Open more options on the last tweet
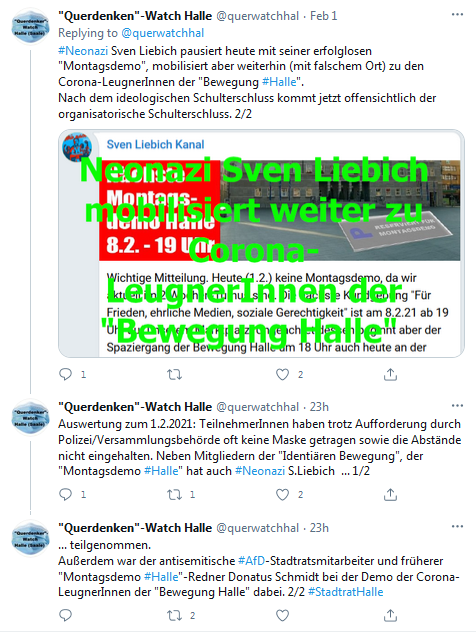This screenshot has width=476, height=634. click(x=457, y=526)
